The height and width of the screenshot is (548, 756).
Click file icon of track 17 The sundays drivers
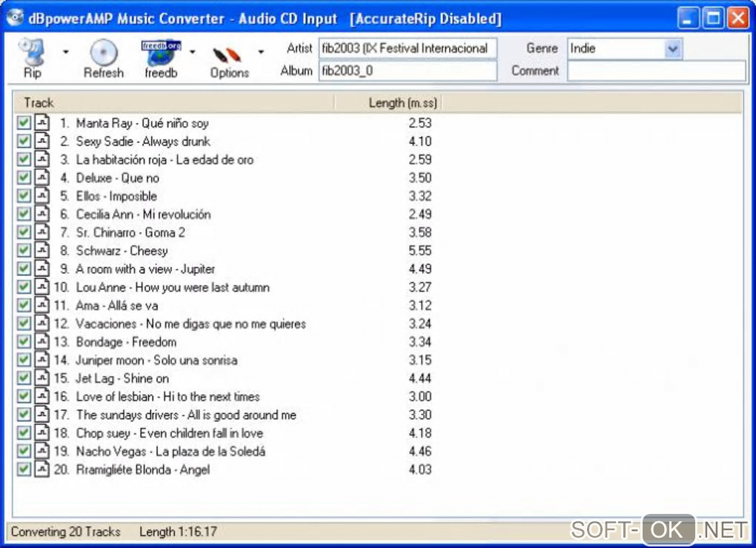42,415
